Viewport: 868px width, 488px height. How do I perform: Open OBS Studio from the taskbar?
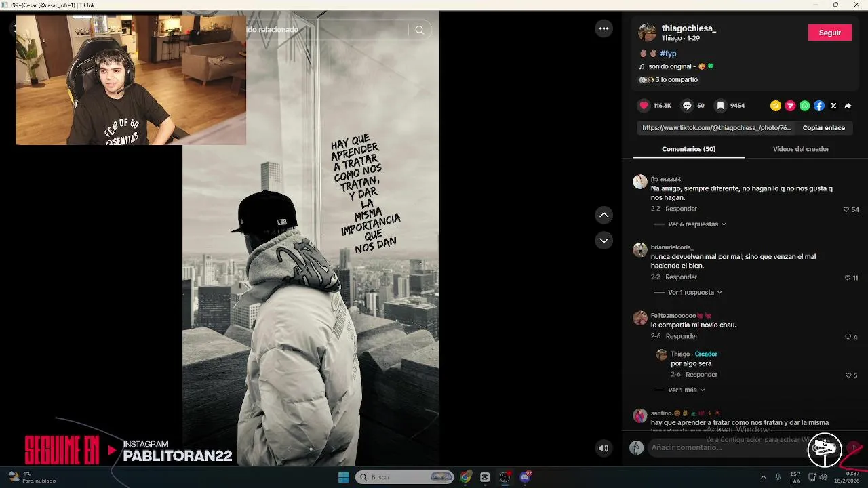point(505,477)
